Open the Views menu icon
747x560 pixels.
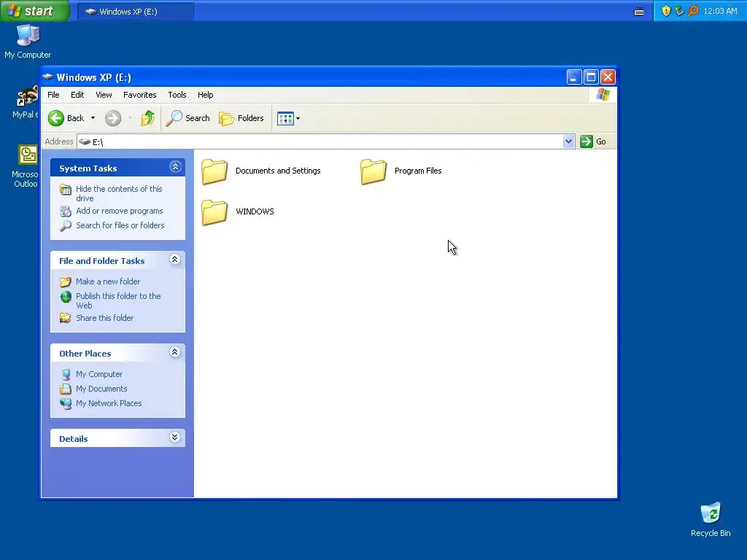285,119
